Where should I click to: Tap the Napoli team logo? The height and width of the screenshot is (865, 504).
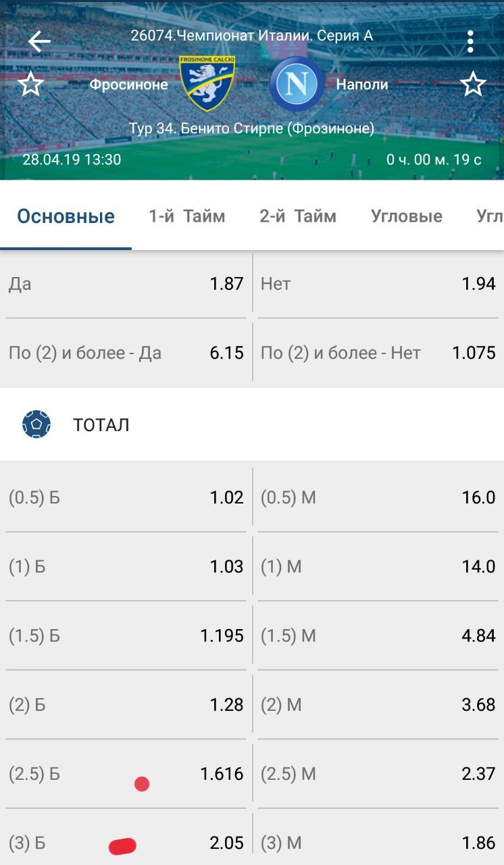(x=297, y=84)
